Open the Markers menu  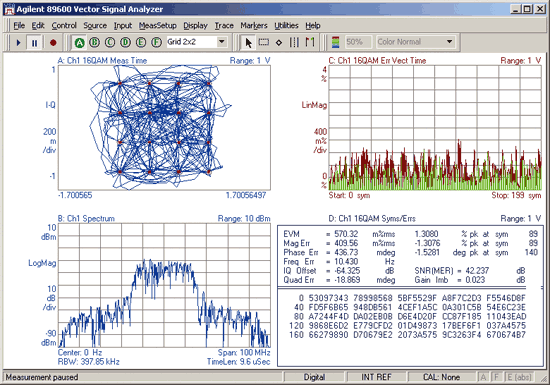[254, 26]
